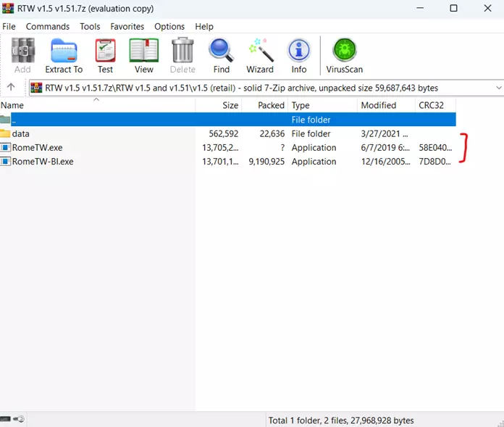Click the 562,592 size value
Image resolution: width=504 pixels, height=427 pixels.
click(224, 133)
